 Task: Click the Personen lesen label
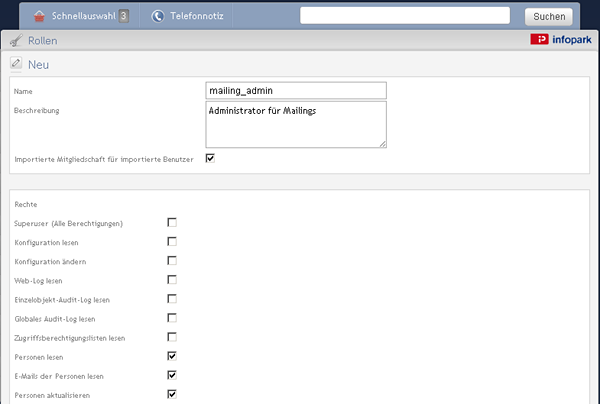pyautogui.click(x=39, y=357)
